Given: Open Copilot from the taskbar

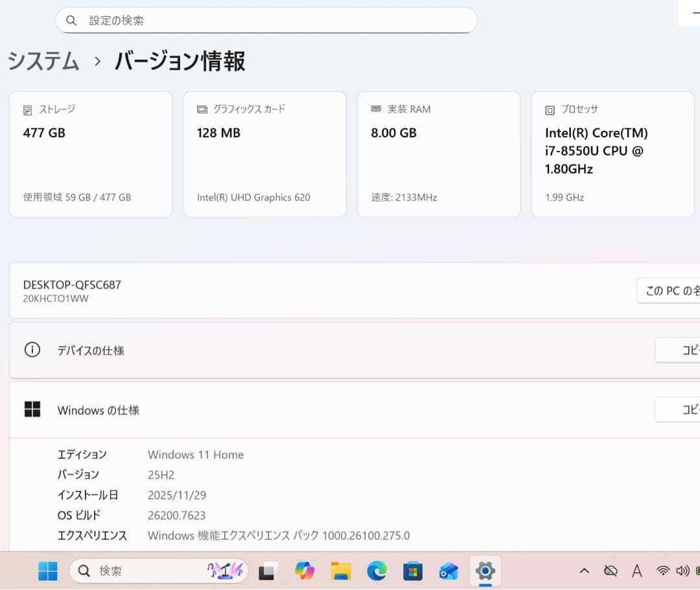Looking at the screenshot, I should pos(305,571).
